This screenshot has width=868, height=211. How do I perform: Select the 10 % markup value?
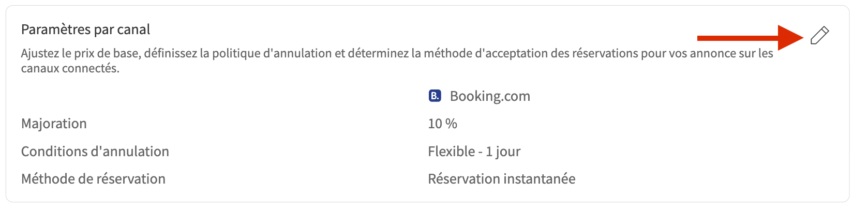click(442, 124)
